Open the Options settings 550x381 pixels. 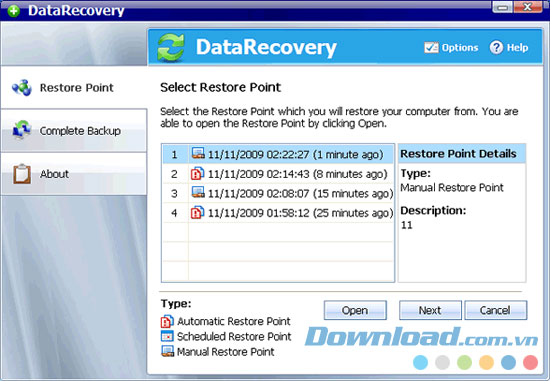[x=451, y=47]
